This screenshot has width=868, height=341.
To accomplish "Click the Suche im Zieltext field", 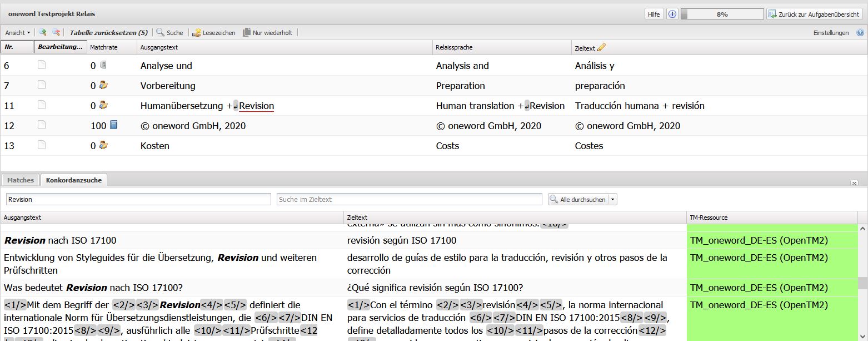I will point(409,199).
